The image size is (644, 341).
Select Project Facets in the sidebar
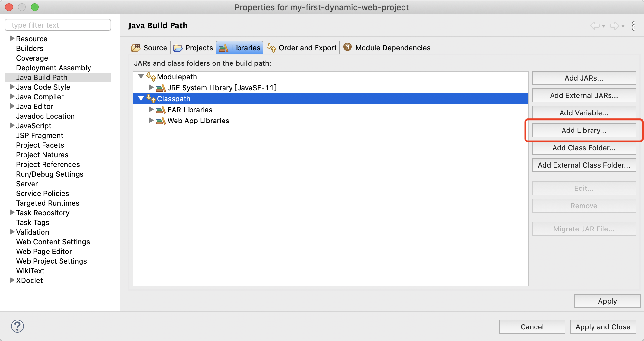click(40, 145)
